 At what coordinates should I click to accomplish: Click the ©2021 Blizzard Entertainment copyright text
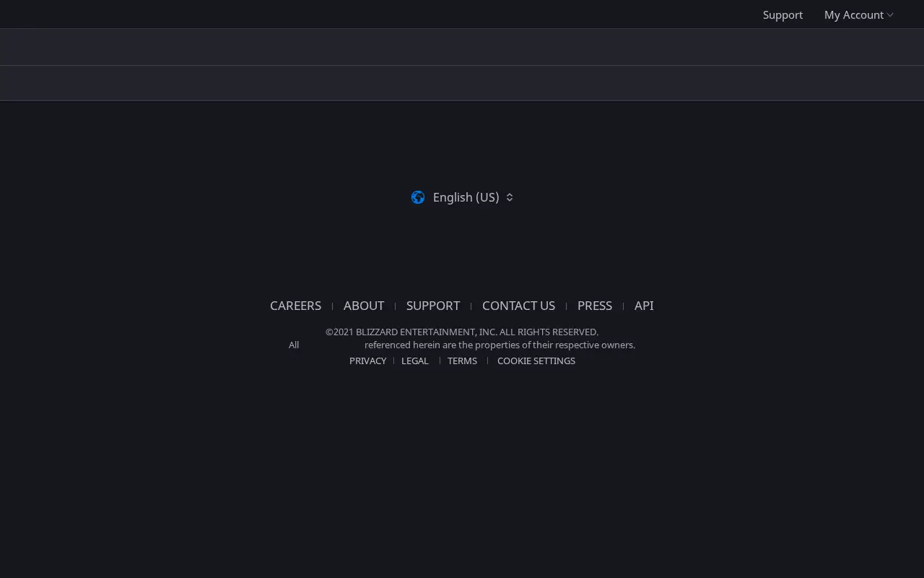[x=462, y=332]
